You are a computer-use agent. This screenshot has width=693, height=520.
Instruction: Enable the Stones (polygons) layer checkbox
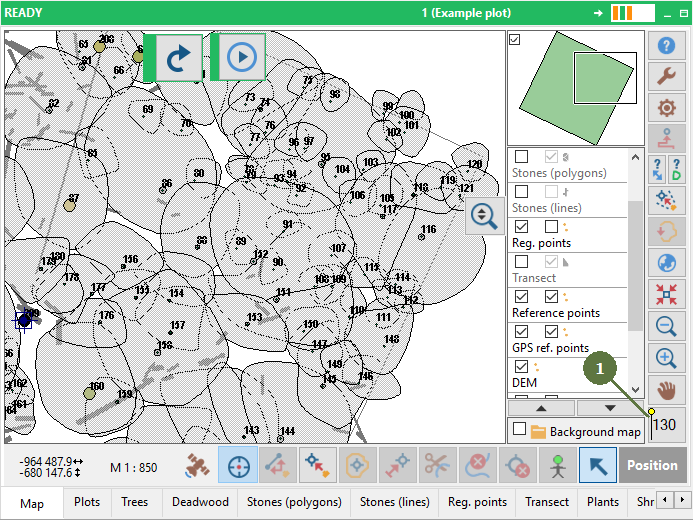pyautogui.click(x=522, y=156)
